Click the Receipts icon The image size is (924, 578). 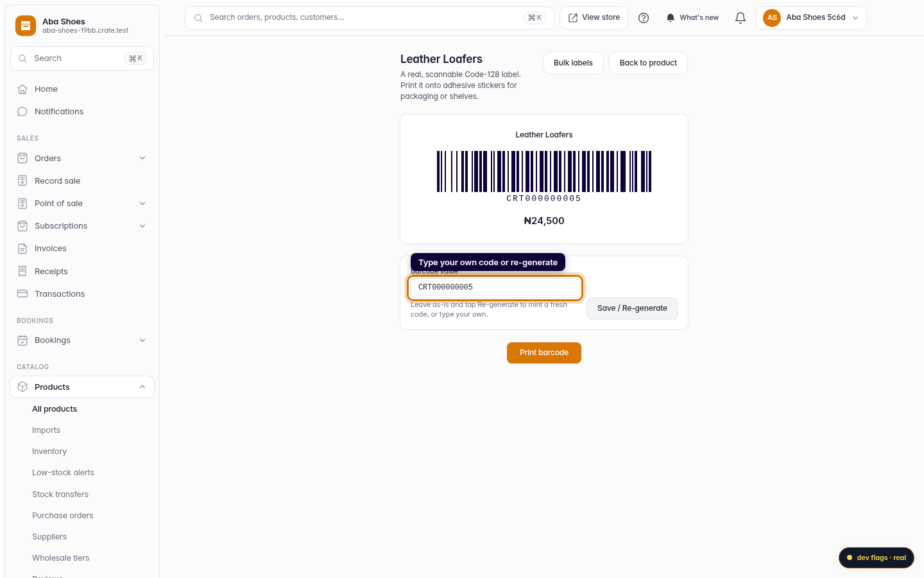22,271
